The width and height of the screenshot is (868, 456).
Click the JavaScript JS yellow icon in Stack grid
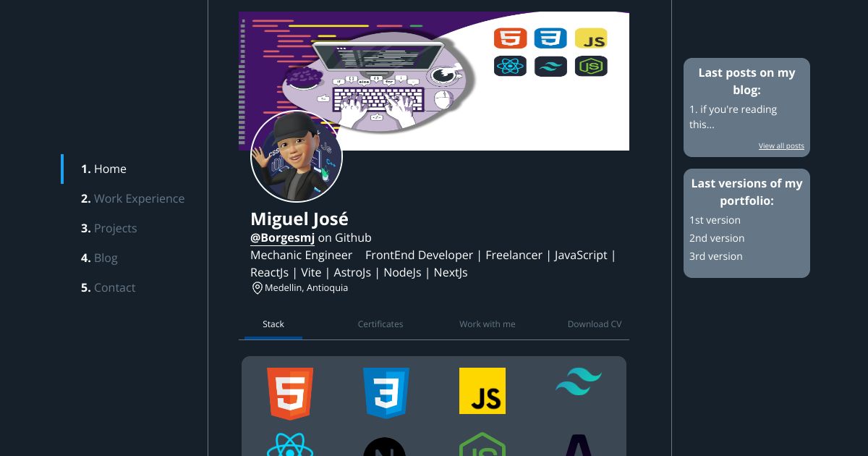pyautogui.click(x=482, y=391)
